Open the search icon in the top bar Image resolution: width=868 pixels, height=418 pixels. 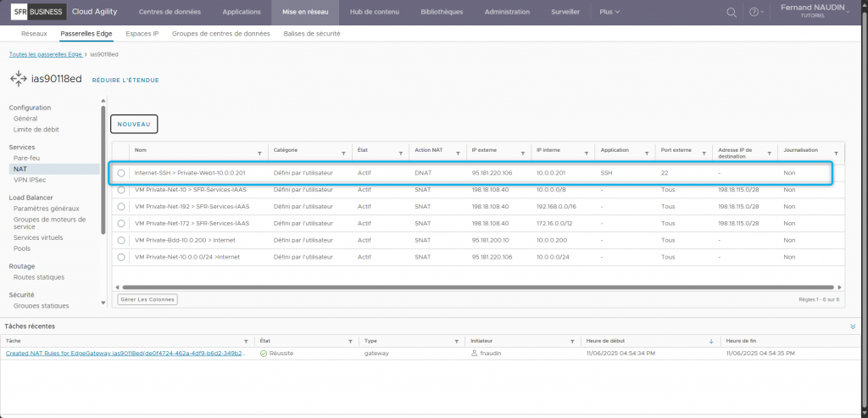pos(732,13)
